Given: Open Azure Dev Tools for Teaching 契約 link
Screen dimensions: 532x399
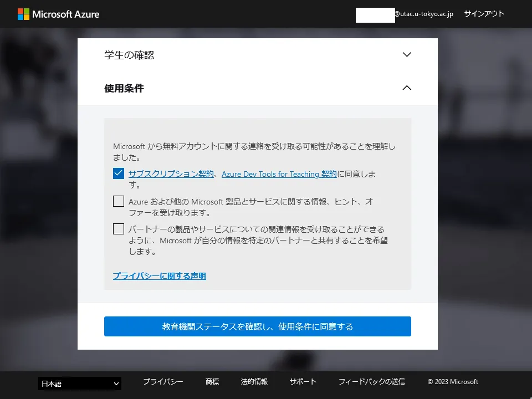Looking at the screenshot, I should (279, 174).
